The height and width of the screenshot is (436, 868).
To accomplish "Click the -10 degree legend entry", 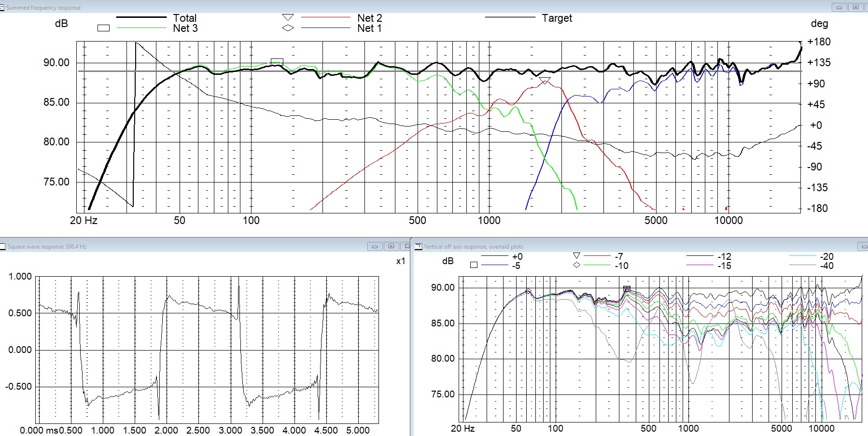I will tap(622, 266).
